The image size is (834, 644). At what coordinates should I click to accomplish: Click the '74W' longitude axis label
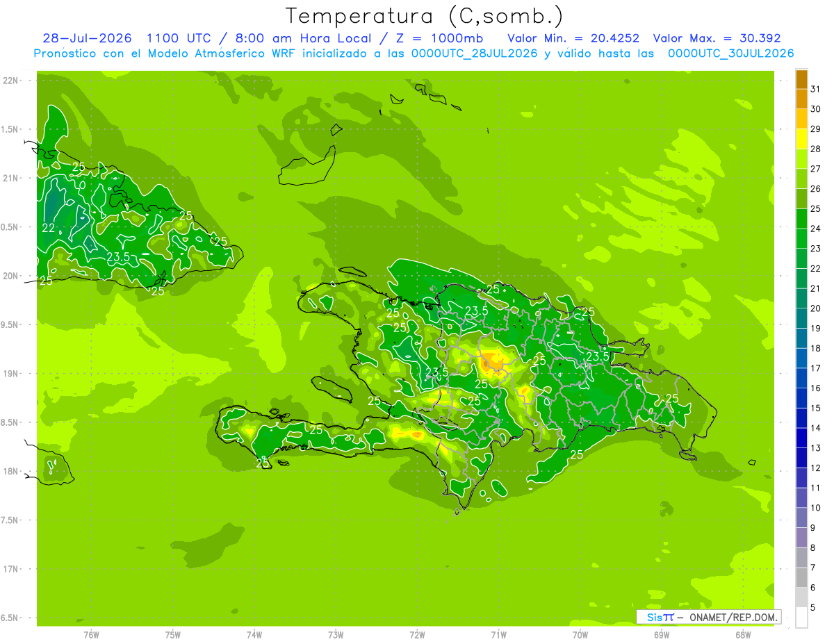[x=254, y=635]
